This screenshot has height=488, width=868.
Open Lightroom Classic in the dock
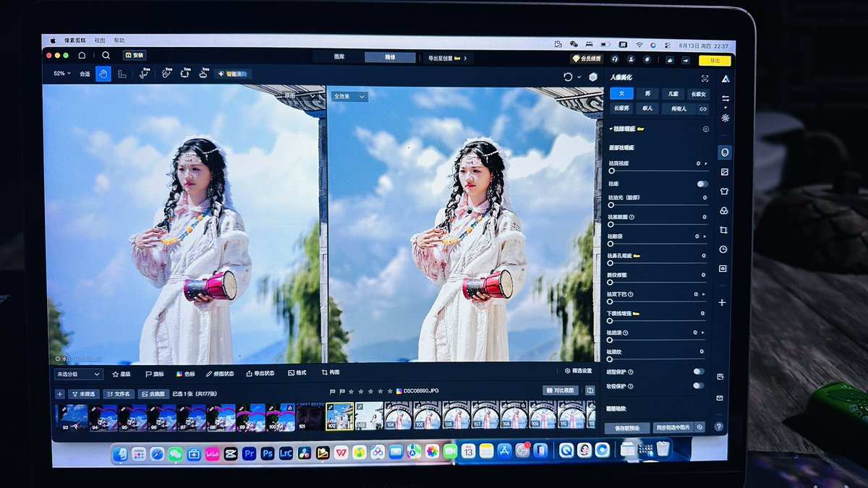(x=286, y=453)
